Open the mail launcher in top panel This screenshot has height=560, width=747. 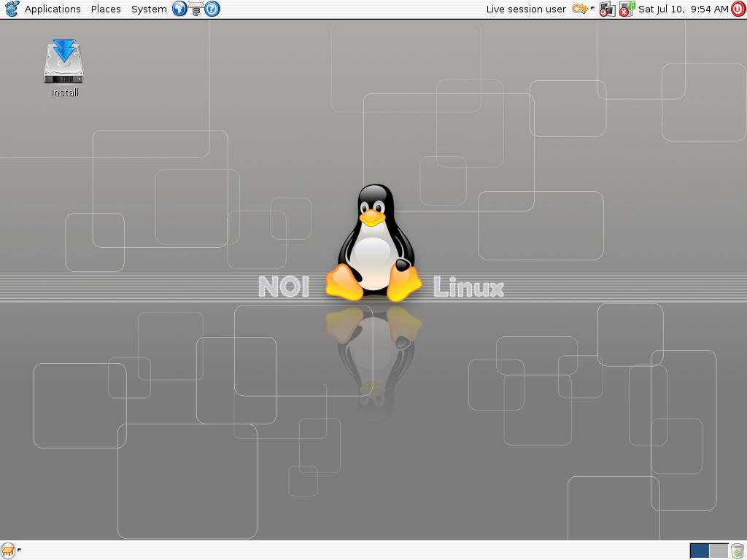click(x=196, y=9)
